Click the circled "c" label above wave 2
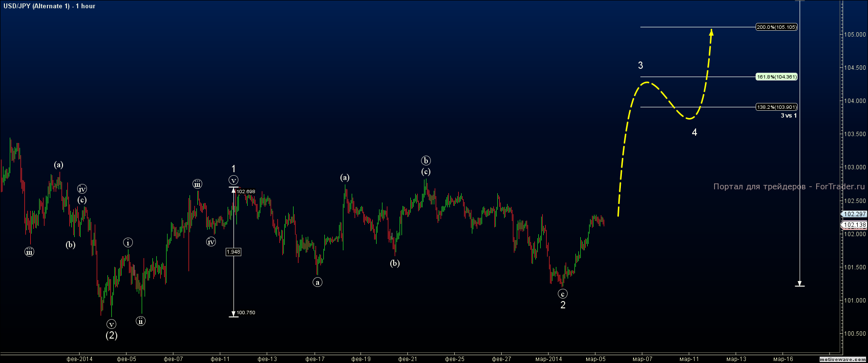The width and height of the screenshot is (868, 363). [563, 294]
